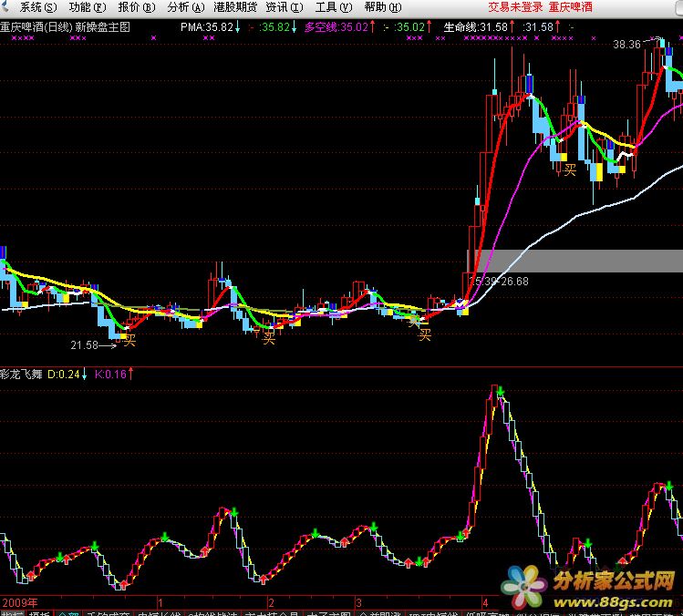Open the 报价(B) menu
Viewport: 683px width, 616px height.
(x=137, y=7)
